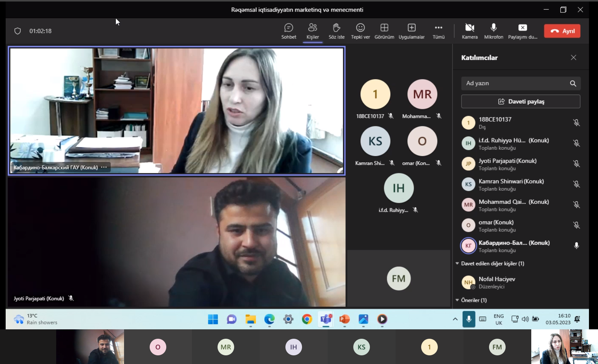This screenshot has height=364, width=598.
Task: Close the Katılımcılar panel
Action: pos(573,58)
